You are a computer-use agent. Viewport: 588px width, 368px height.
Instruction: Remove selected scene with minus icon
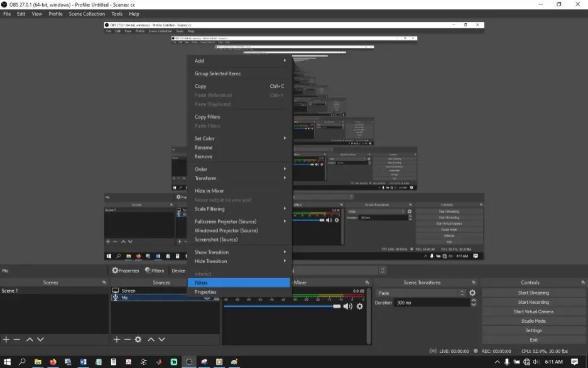click(17, 339)
